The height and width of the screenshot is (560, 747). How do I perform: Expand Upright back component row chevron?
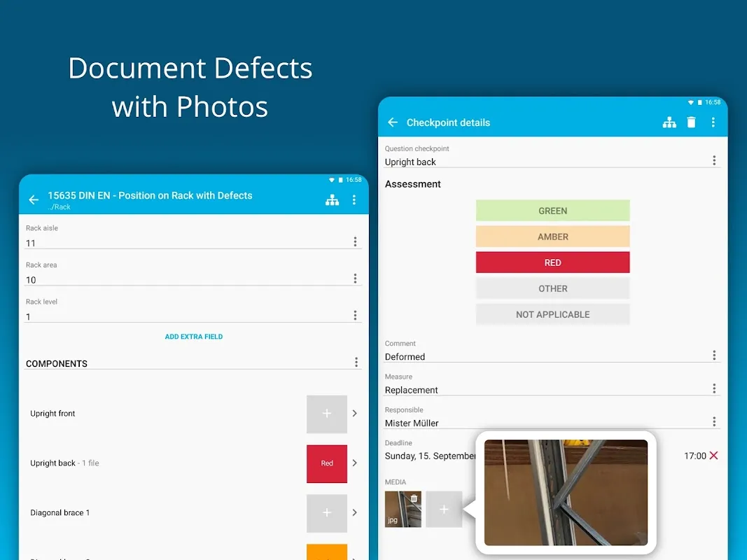tap(354, 463)
